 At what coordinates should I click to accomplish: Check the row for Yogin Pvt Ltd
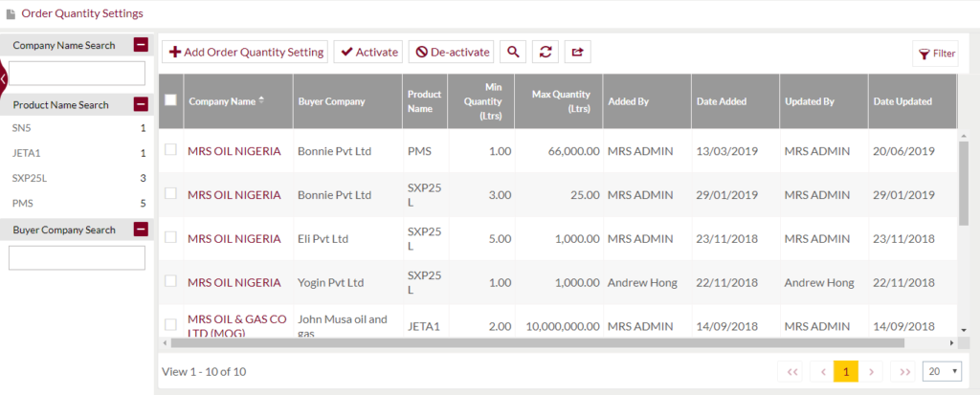[170, 280]
